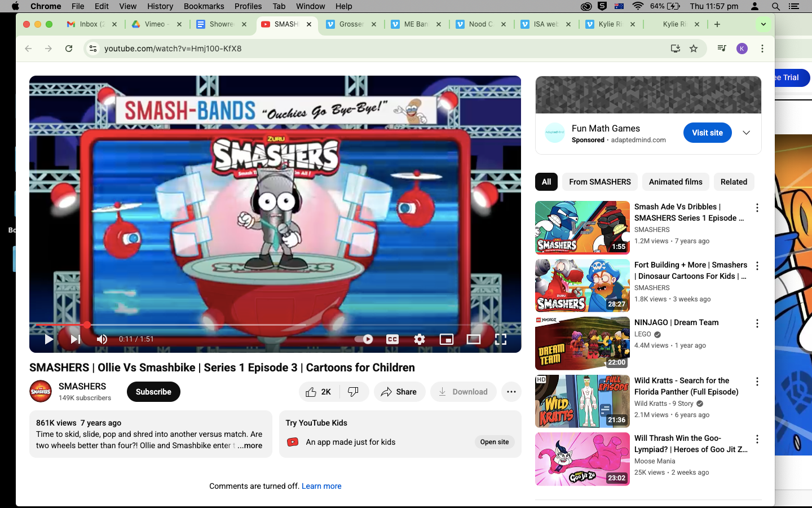
Task: Reload the YouTube page
Action: point(69,49)
